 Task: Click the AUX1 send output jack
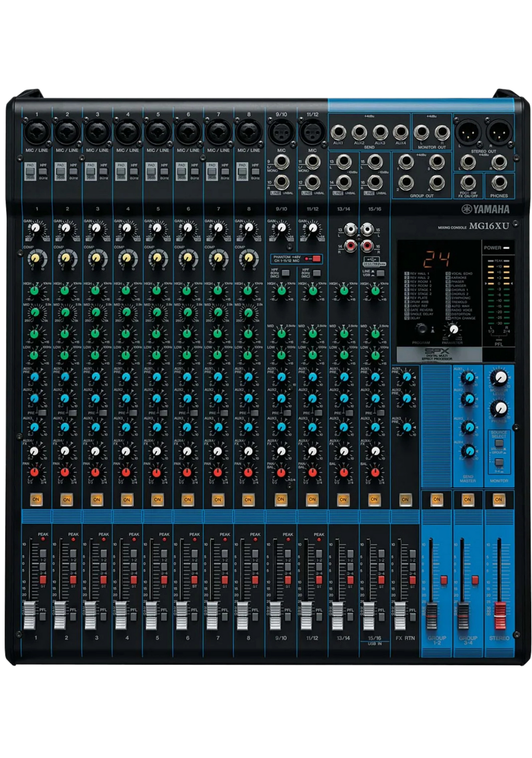coord(339,132)
